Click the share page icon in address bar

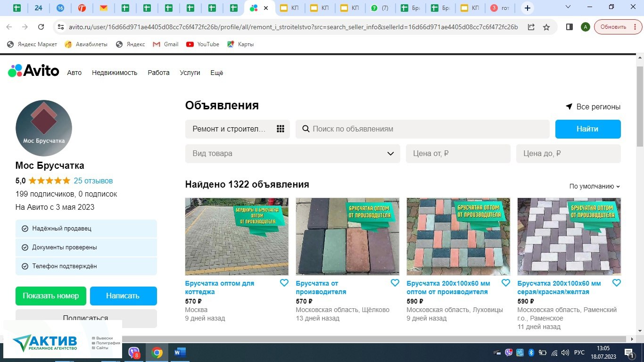pos(531,27)
